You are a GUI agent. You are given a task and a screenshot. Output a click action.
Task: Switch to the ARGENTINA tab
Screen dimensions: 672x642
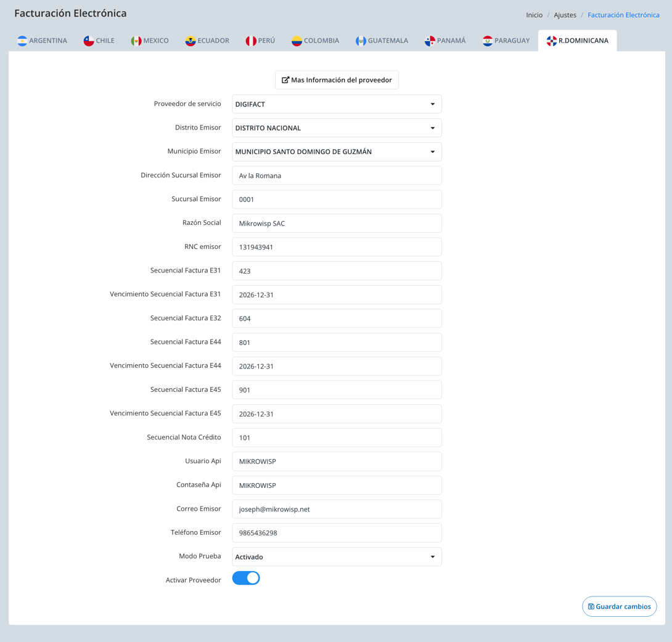(x=42, y=41)
